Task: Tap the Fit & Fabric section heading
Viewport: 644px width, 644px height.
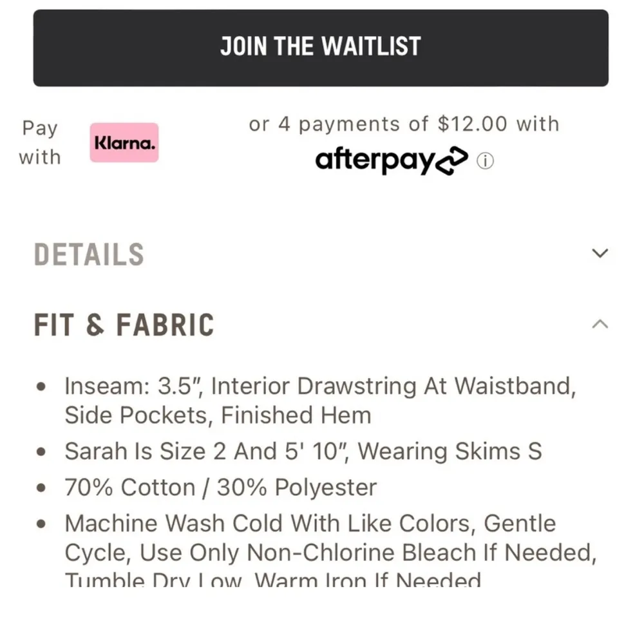Action: (124, 325)
